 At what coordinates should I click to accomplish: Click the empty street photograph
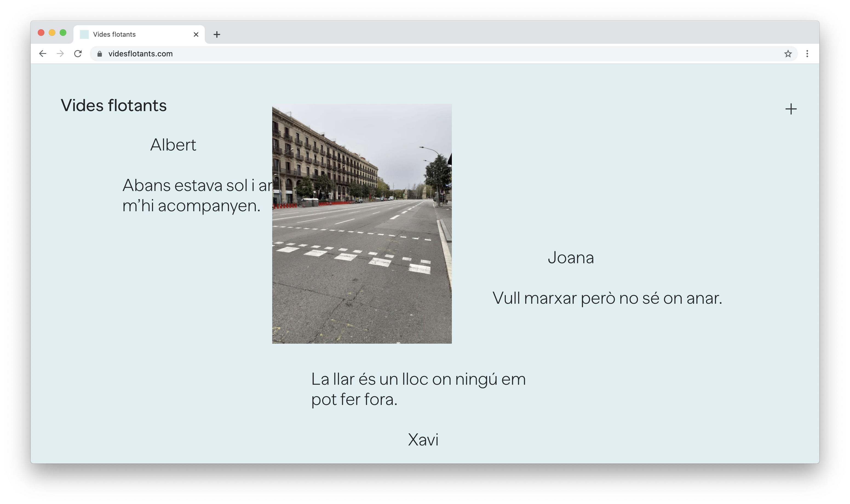[362, 224]
